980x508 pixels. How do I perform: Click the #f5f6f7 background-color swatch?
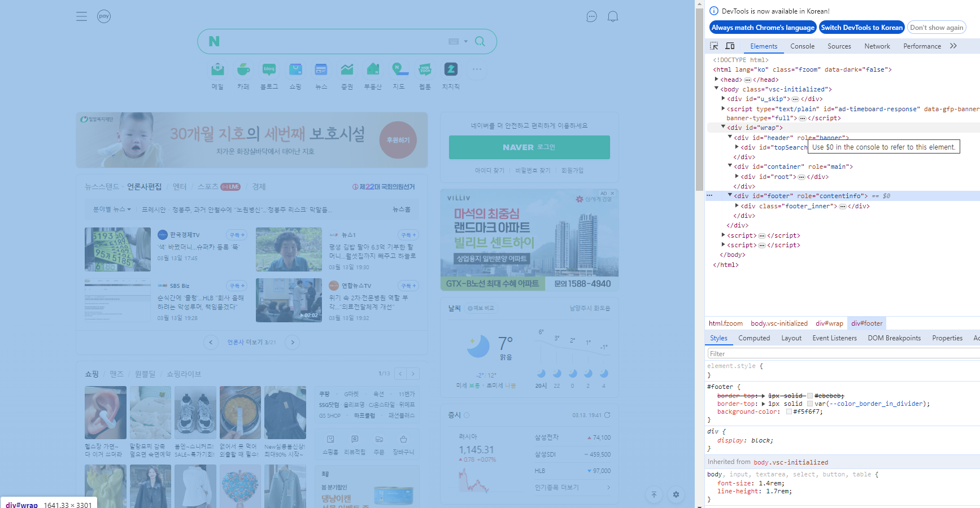point(789,411)
